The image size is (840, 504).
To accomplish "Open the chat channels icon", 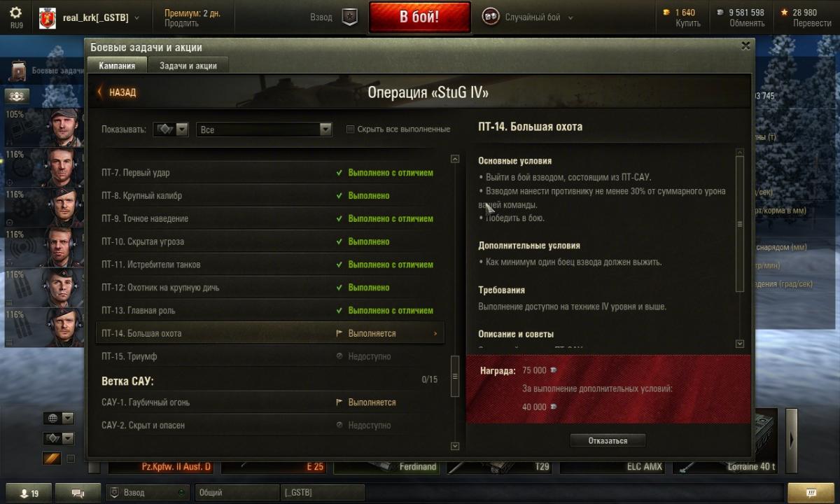I will tap(78, 493).
